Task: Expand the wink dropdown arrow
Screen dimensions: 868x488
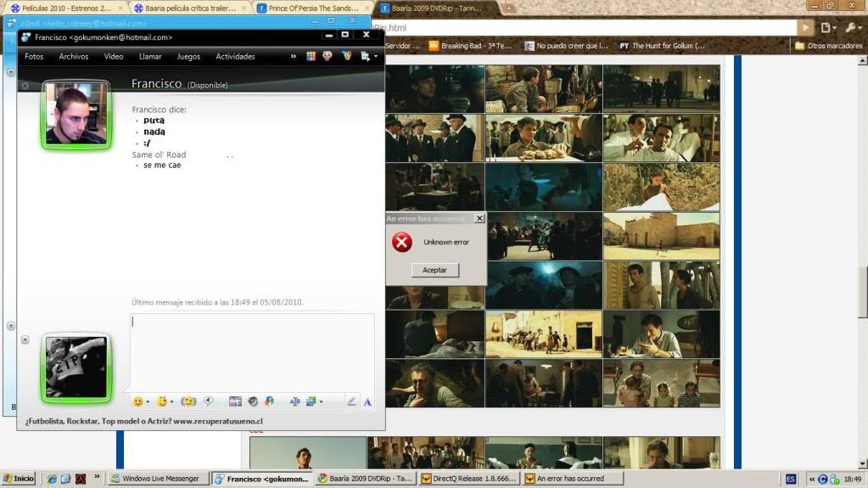Action: pyautogui.click(x=171, y=402)
